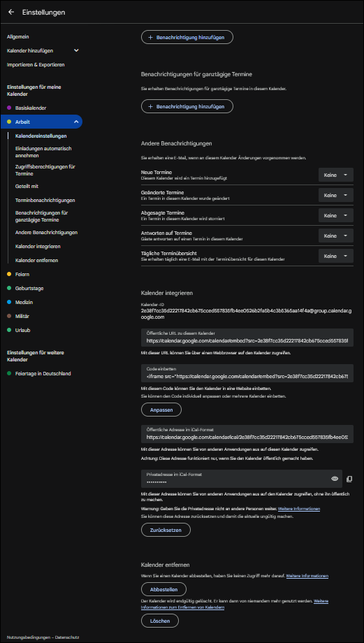Select the Medizin calendar in sidebar
Screen dimensions: 364x643
24,302
